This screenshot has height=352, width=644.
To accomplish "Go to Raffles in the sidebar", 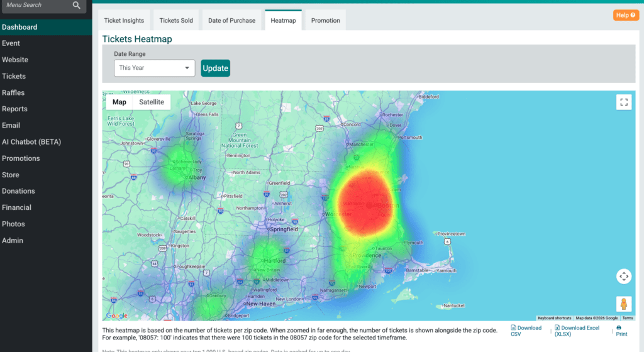I will pyautogui.click(x=46, y=92).
